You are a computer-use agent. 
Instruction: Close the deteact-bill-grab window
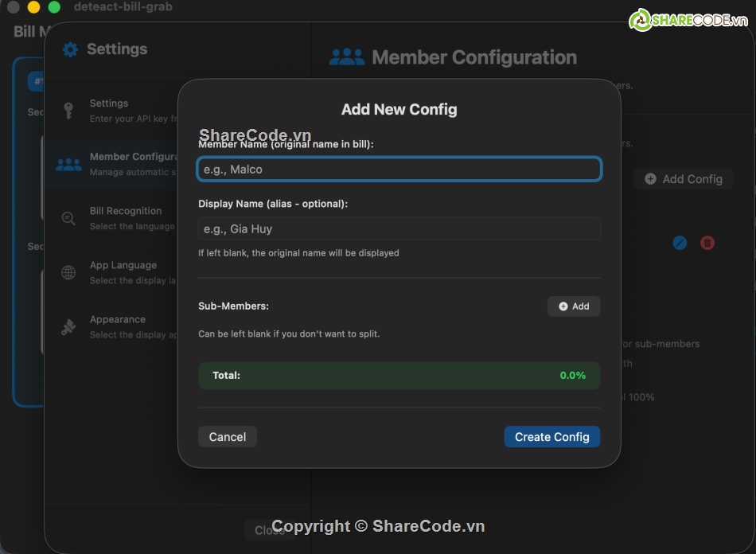pyautogui.click(x=13, y=7)
